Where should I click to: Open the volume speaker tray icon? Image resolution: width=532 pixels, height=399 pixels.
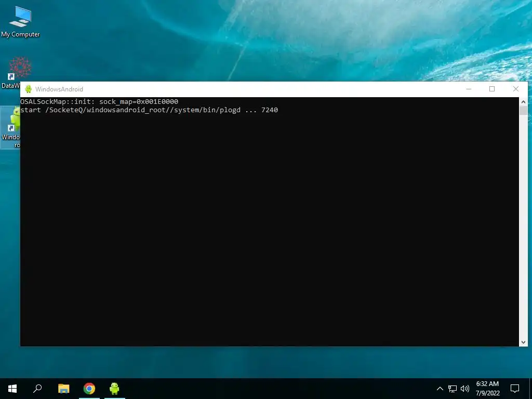(465, 389)
